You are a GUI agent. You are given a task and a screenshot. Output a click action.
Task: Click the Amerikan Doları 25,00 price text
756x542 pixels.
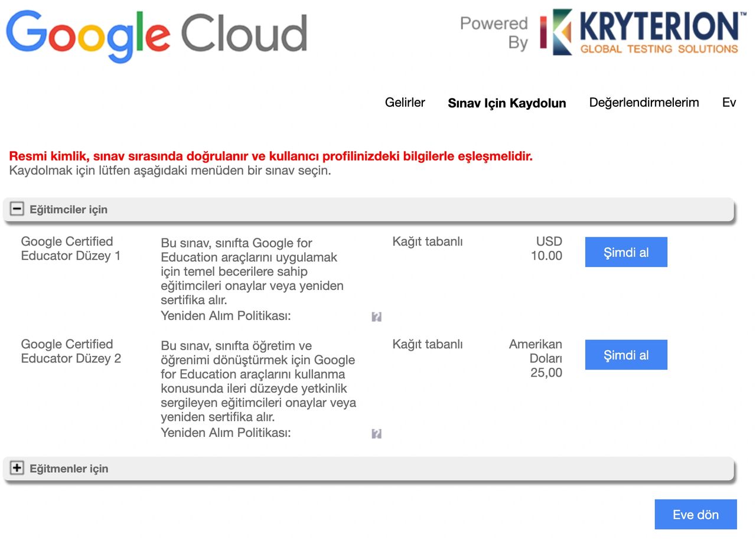pyautogui.click(x=536, y=358)
